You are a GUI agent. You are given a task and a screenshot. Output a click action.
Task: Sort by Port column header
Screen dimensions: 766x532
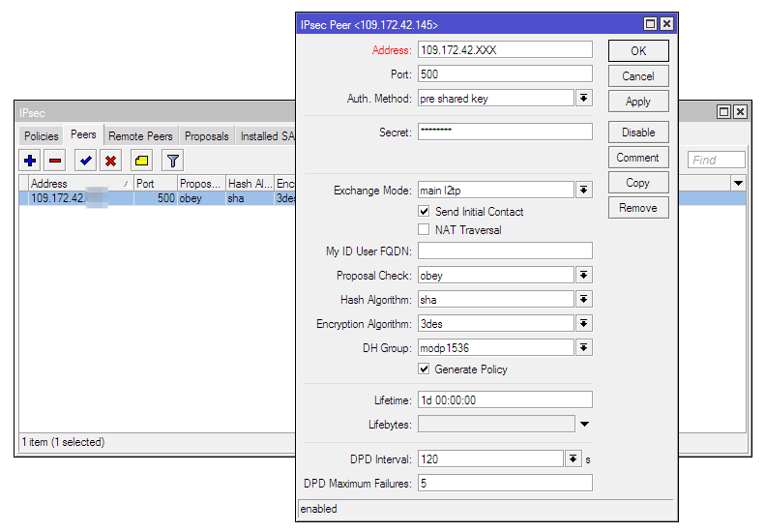(x=156, y=184)
